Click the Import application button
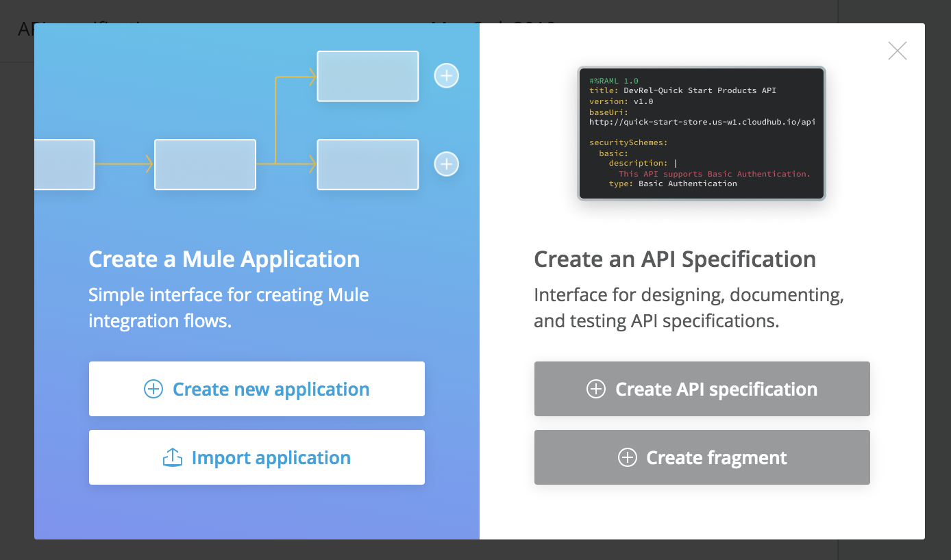 [x=257, y=457]
